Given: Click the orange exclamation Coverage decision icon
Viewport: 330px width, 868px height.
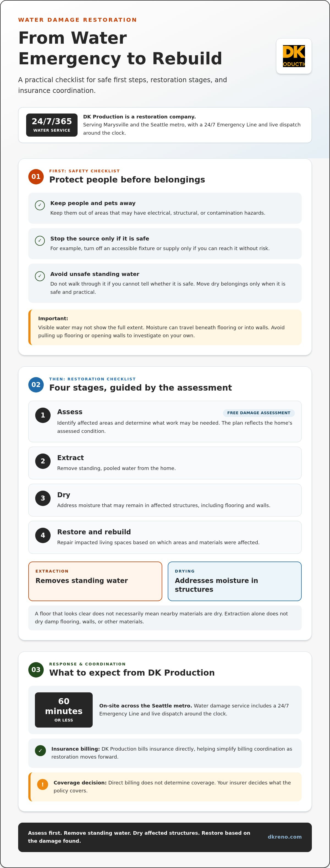Looking at the screenshot, I should 42,784.
